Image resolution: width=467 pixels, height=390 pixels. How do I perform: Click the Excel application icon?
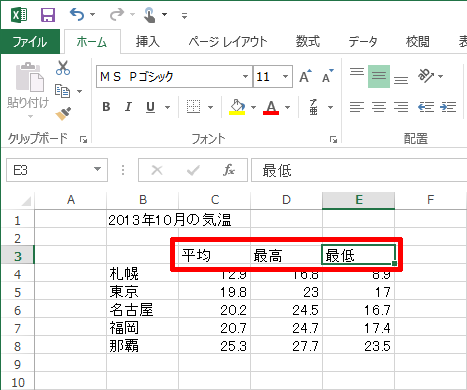click(19, 15)
